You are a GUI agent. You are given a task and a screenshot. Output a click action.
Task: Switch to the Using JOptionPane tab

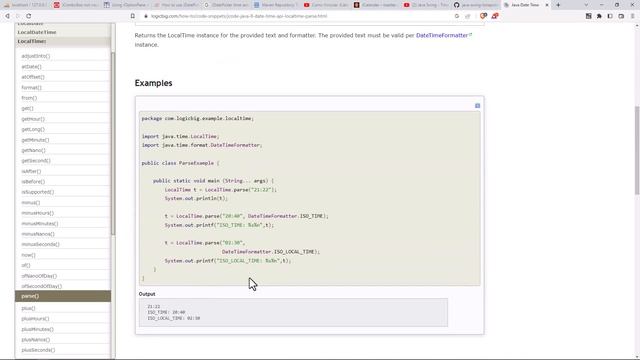(126, 5)
